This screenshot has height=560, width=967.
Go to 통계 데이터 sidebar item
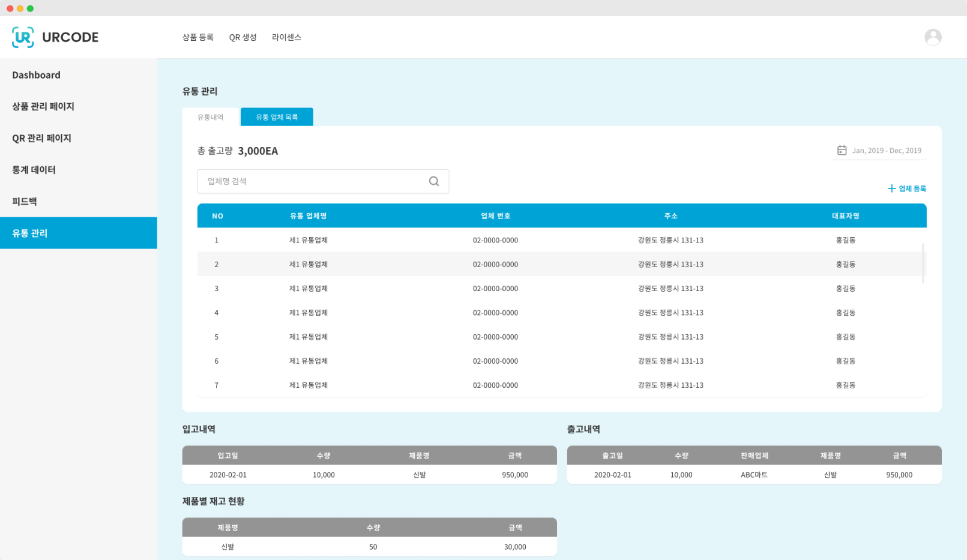(34, 170)
